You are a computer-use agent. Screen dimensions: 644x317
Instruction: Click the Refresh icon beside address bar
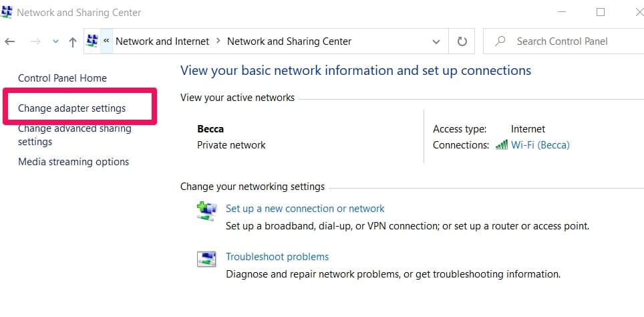tap(462, 41)
